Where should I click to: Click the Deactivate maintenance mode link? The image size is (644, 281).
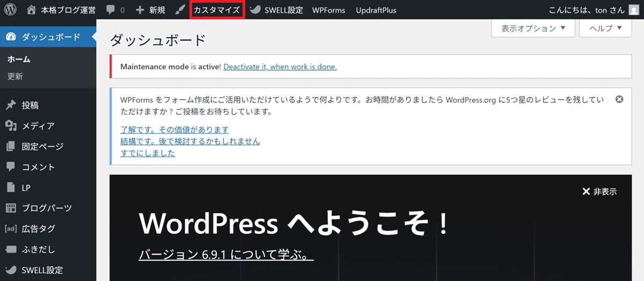[x=280, y=66]
